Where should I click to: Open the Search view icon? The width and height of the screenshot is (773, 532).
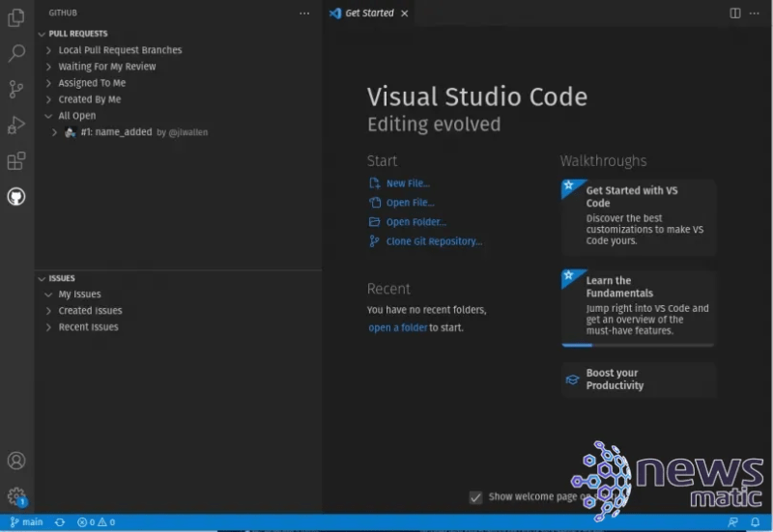click(x=16, y=53)
